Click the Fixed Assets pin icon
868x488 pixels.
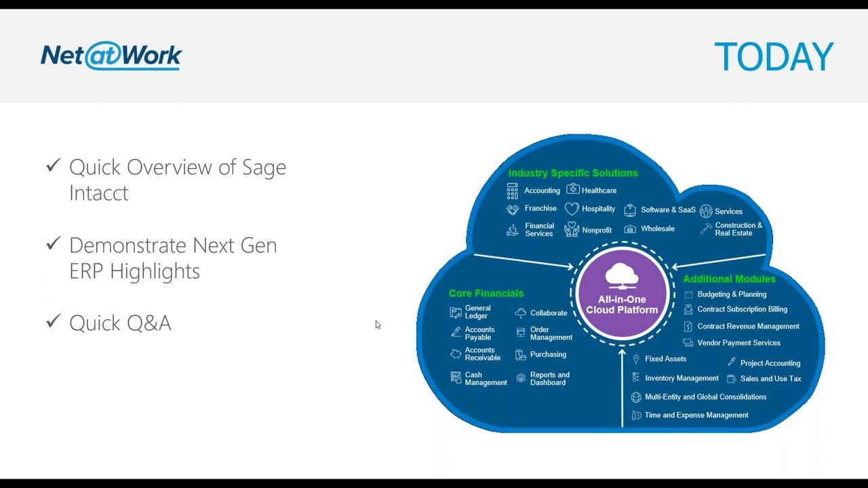(636, 359)
